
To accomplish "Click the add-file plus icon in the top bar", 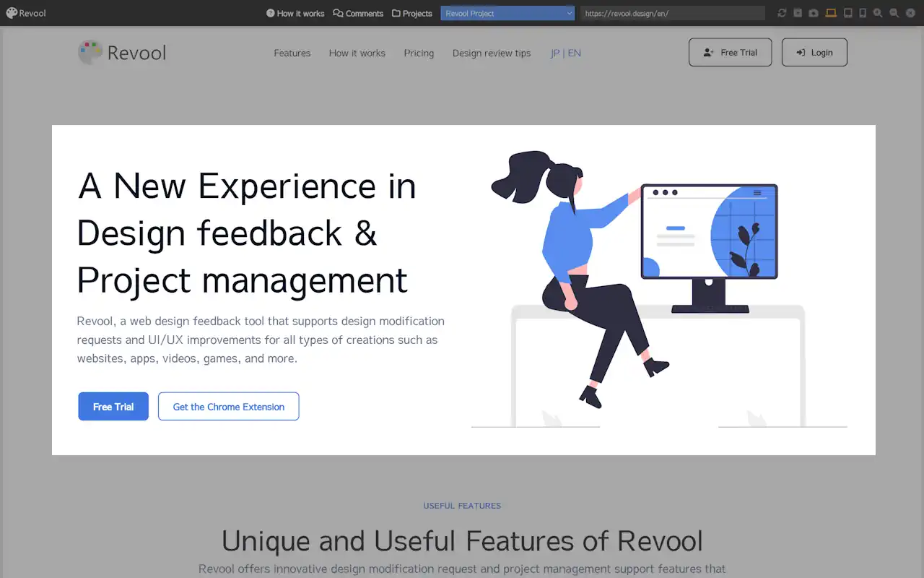I will pos(798,13).
